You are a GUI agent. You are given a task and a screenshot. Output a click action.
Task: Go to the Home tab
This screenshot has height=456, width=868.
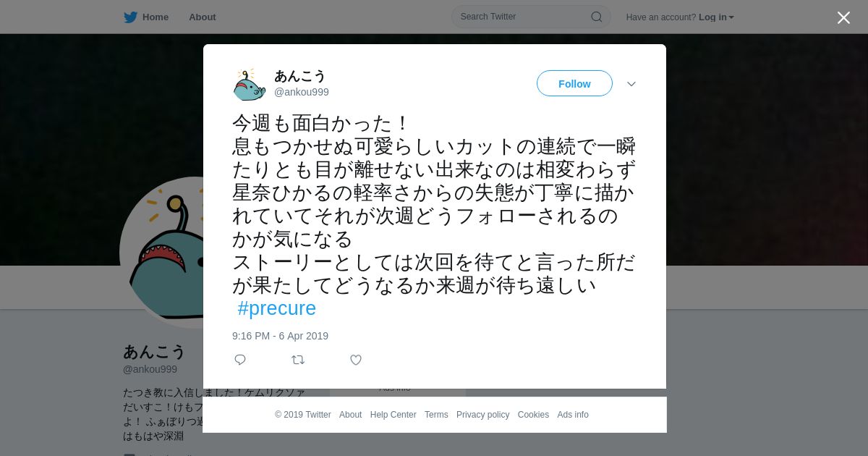[x=156, y=17]
